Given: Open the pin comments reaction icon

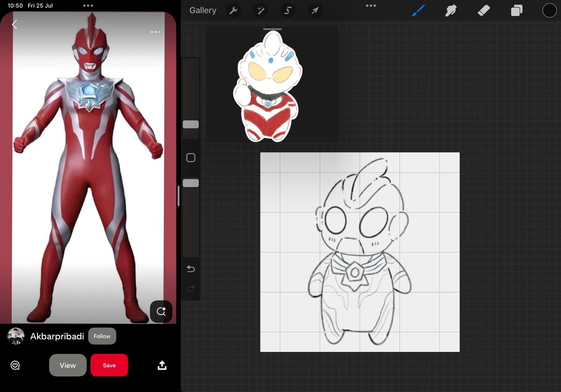Looking at the screenshot, I should tap(15, 365).
